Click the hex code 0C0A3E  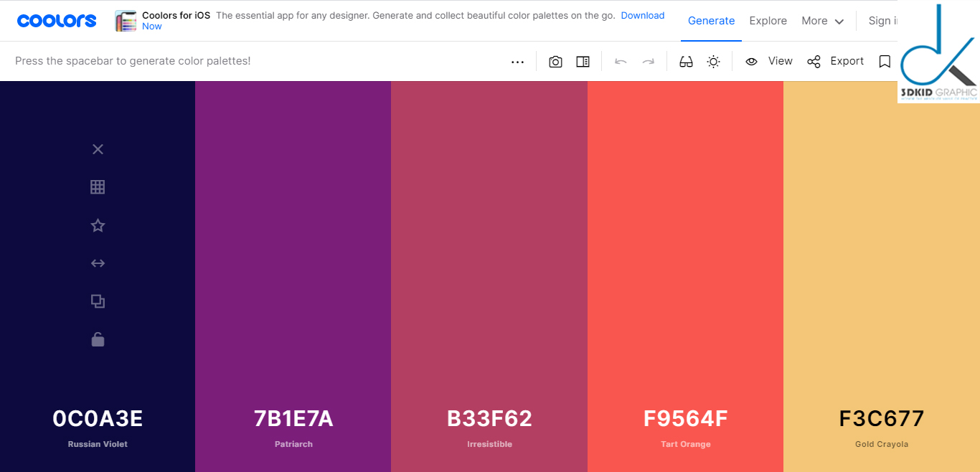point(98,418)
